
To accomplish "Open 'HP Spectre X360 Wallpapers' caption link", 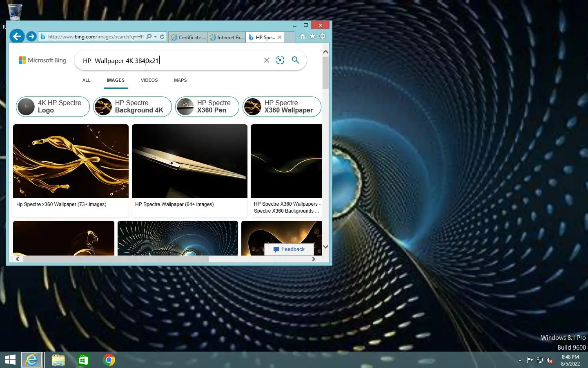I will (x=287, y=207).
